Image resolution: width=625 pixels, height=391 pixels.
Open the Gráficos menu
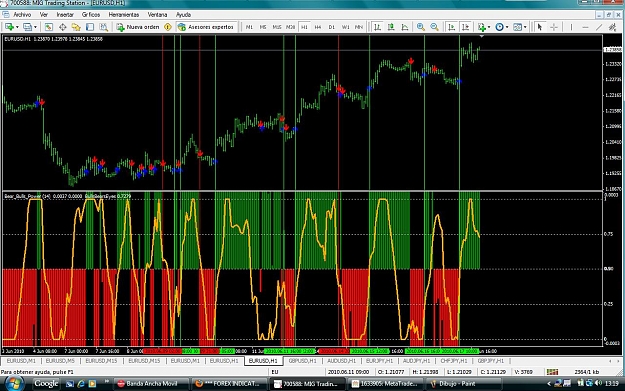[x=91, y=15]
